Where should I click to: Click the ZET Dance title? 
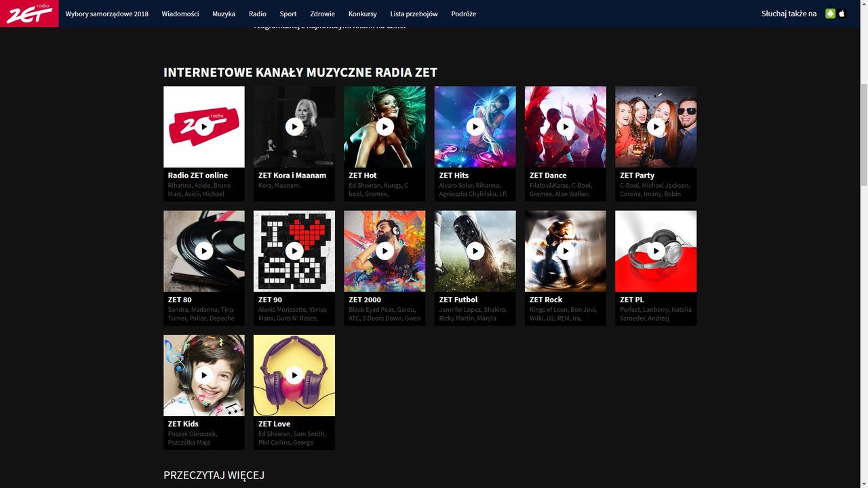(548, 176)
